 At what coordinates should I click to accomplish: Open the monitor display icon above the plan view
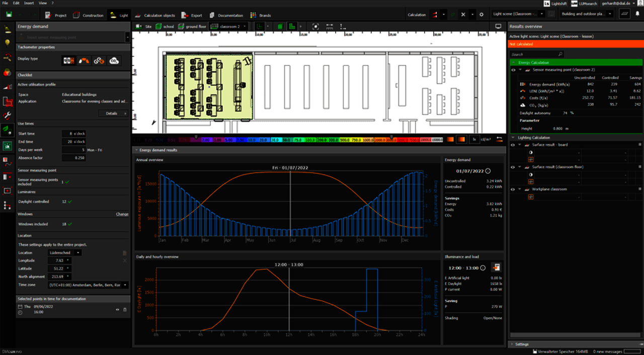point(498,26)
